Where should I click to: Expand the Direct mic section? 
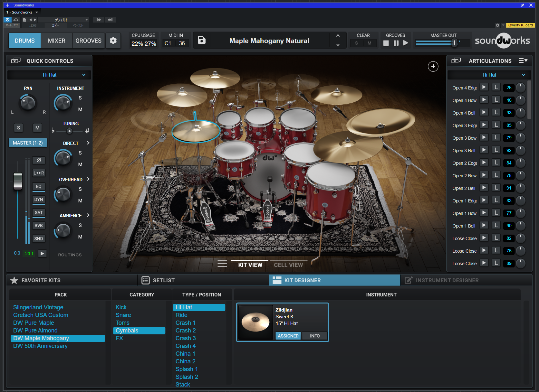tap(88, 143)
